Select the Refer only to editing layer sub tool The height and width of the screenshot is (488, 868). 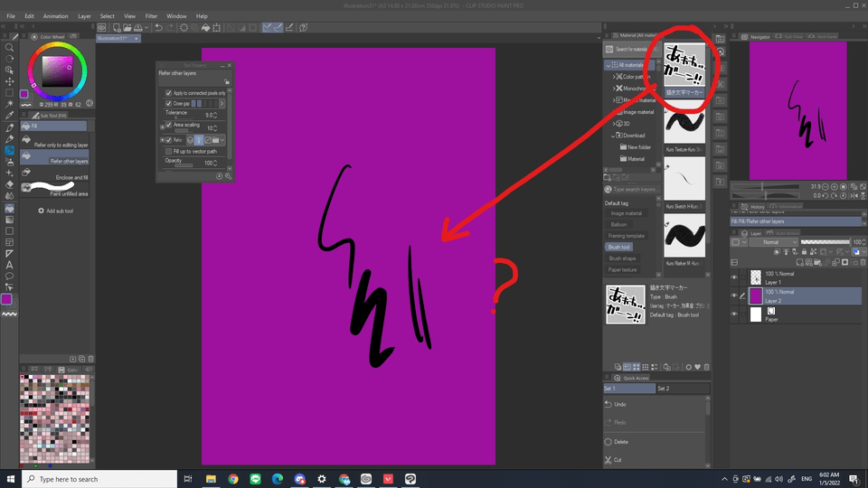click(54, 142)
